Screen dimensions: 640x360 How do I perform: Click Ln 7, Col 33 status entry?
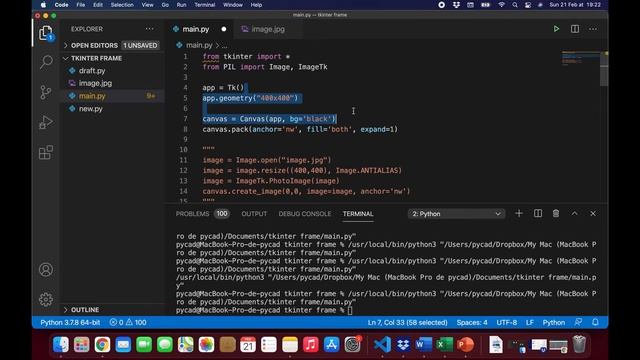click(407, 322)
